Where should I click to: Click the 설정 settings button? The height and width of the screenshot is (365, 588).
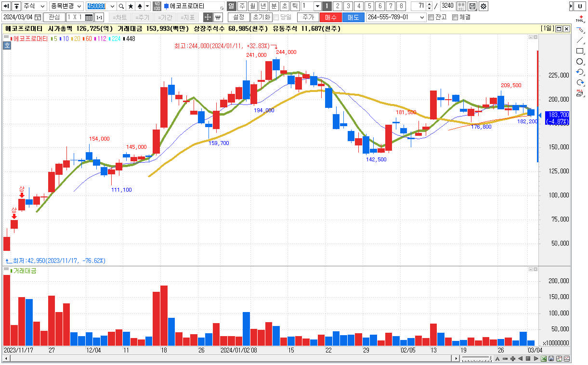point(239,17)
